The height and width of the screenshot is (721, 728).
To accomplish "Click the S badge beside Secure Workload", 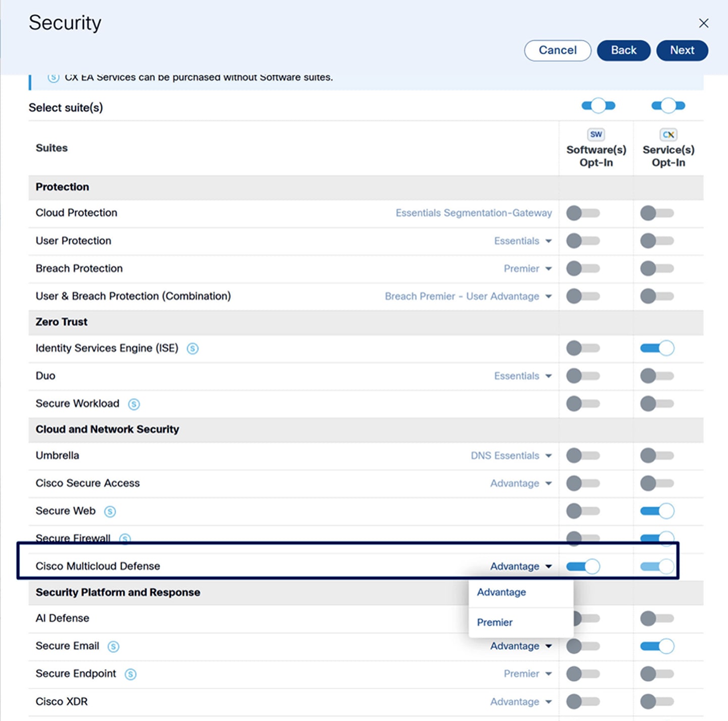I will click(133, 404).
